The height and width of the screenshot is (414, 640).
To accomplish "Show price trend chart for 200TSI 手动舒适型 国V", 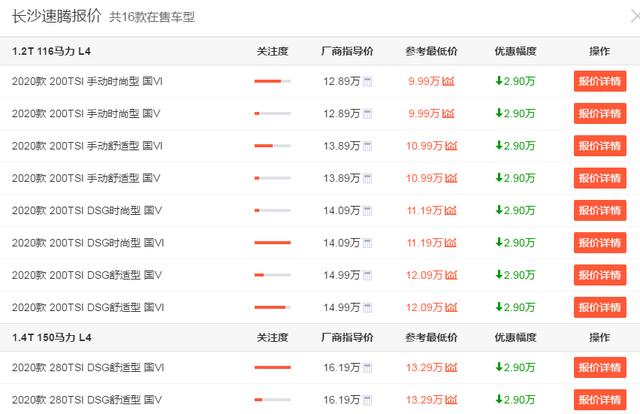I will click(451, 178).
